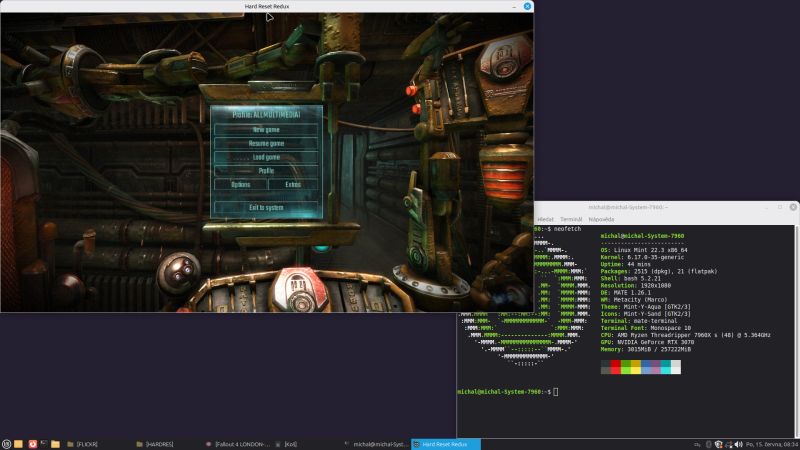
Task: Click the 'Memory' line in terminal
Action: [646, 349]
